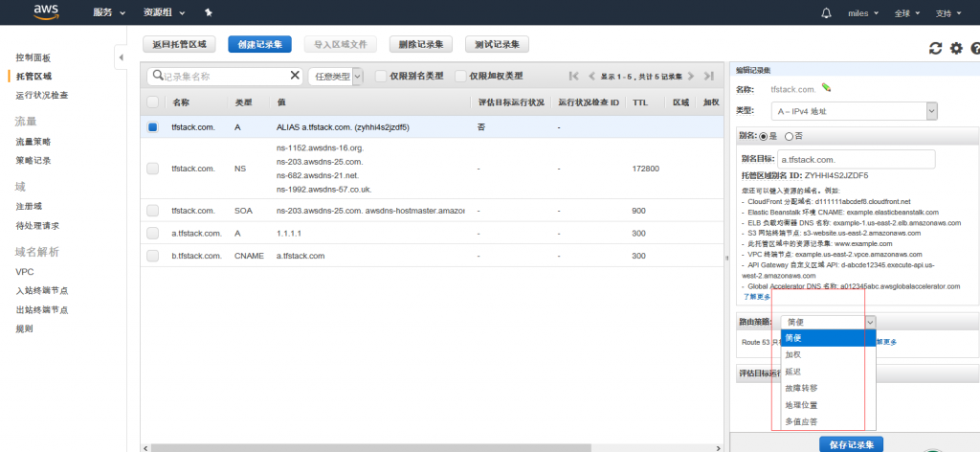Click the CNAME type cell
The image size is (980, 452).
249,256
